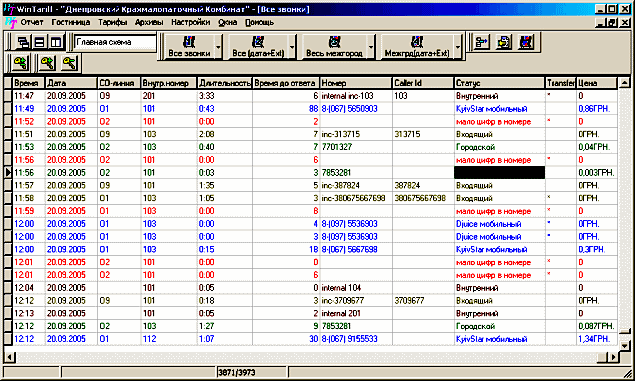
Task: Open the Отчет menu
Action: 32,22
